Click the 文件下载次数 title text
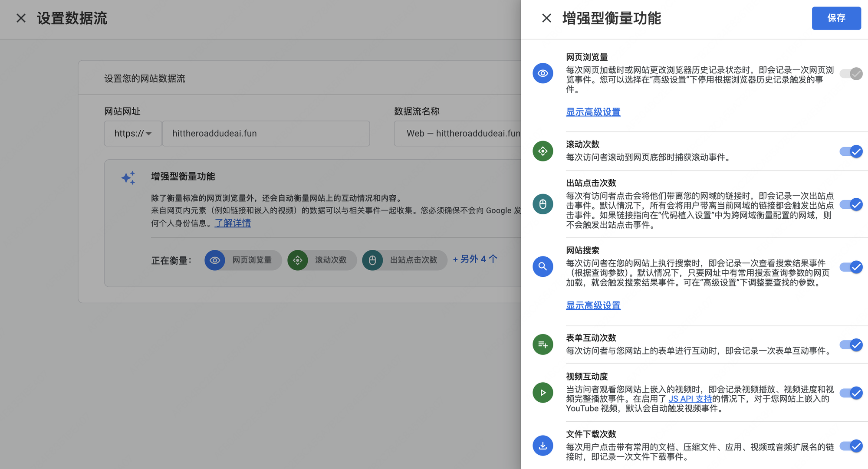Viewport: 868px width, 469px height. (x=591, y=434)
